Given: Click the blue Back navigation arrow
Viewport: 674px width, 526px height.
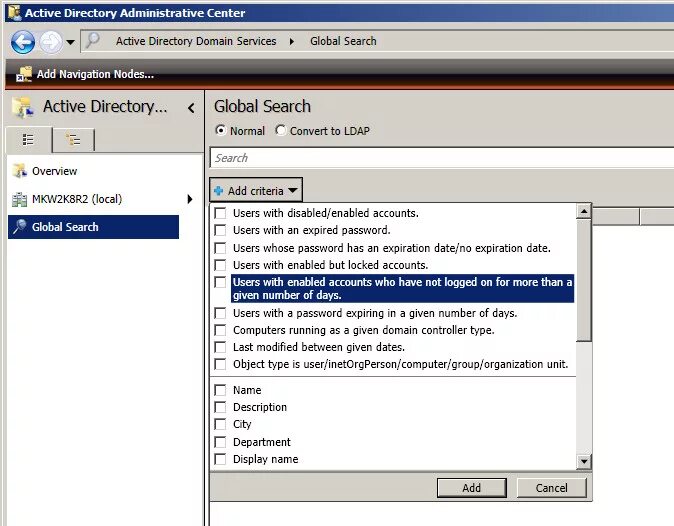Looking at the screenshot, I should point(23,42).
